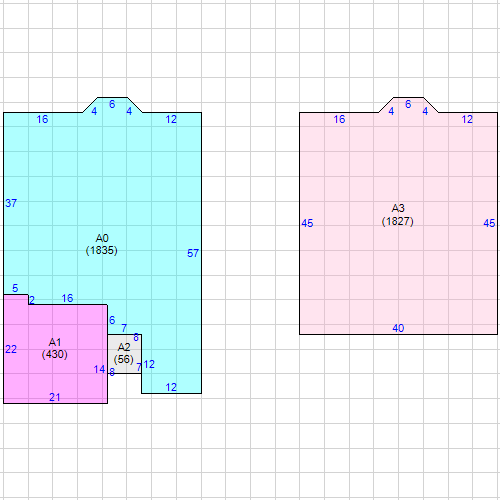
Task: Select the 12 dimension right of area A2
Action: coord(149,364)
